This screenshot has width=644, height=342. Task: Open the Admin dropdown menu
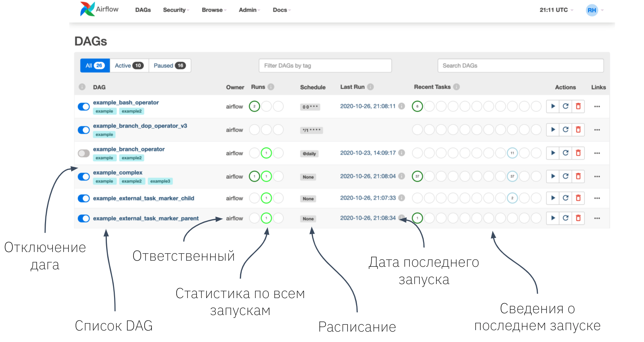[249, 10]
